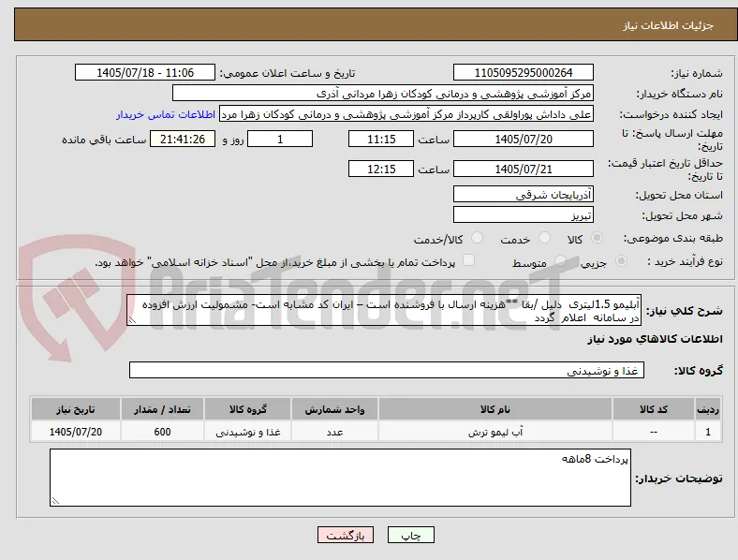Click the row number cell 1
This screenshot has height=560, width=738.
click(708, 432)
